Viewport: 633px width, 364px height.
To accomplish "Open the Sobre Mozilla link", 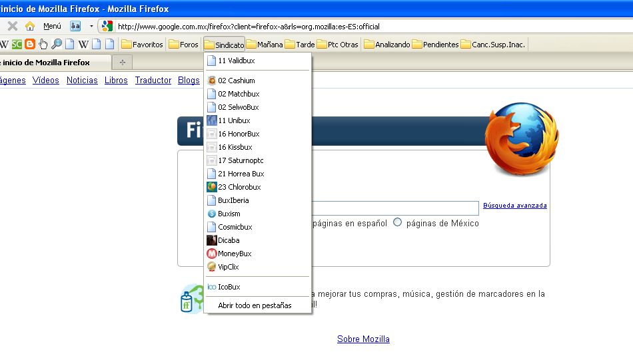I will pyautogui.click(x=363, y=339).
